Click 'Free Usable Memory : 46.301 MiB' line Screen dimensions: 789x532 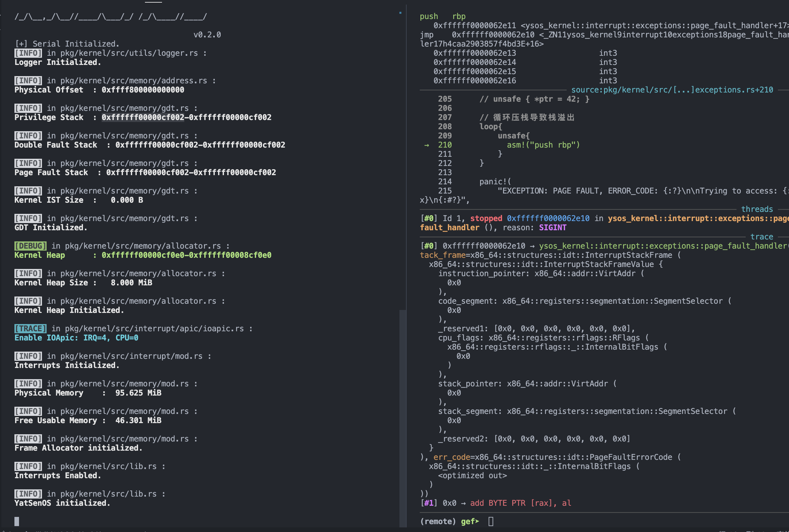(x=88, y=420)
